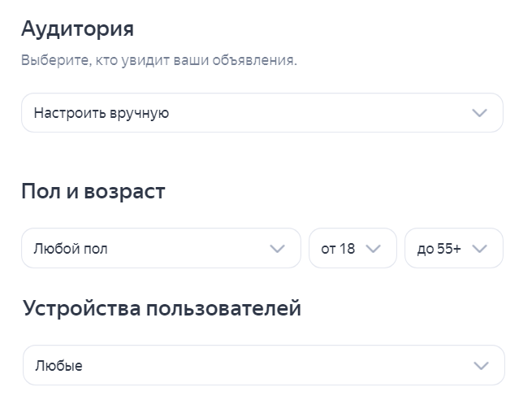Click the 'Выберите, кто увидит ваши объявления' hint

coord(159,61)
